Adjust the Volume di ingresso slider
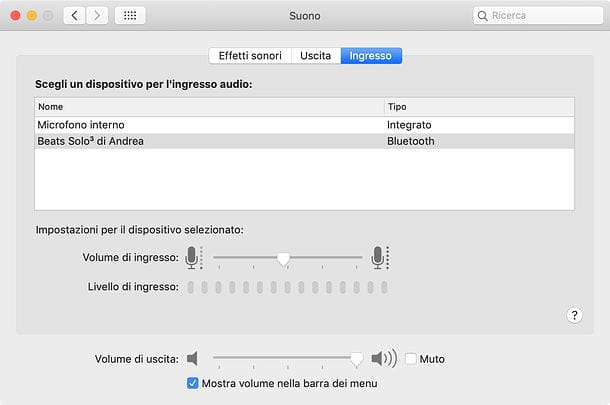610x405 pixels. tap(284, 258)
